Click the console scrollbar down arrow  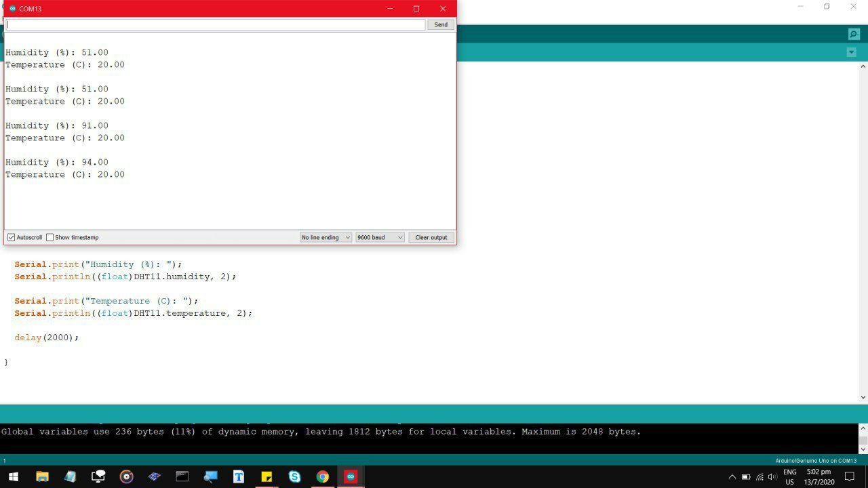863,449
